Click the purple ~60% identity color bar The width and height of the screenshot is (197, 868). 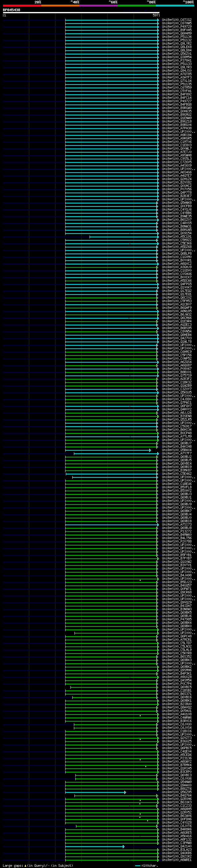(98, 6)
